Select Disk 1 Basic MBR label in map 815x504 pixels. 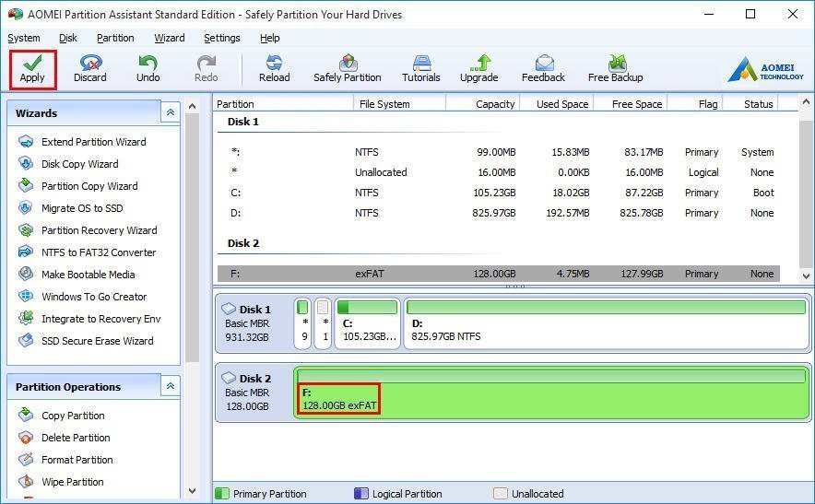pos(254,323)
